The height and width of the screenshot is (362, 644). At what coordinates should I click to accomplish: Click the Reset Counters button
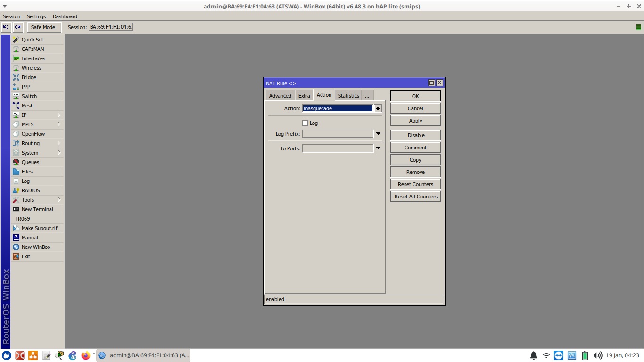tap(415, 184)
